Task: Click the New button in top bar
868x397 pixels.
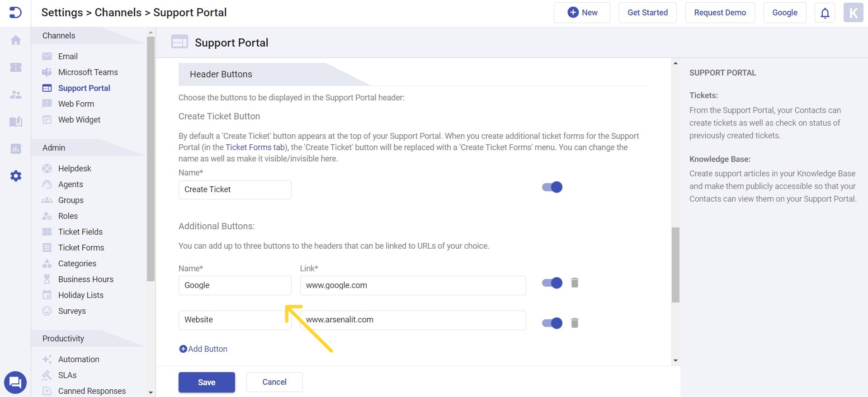Action: 582,13
